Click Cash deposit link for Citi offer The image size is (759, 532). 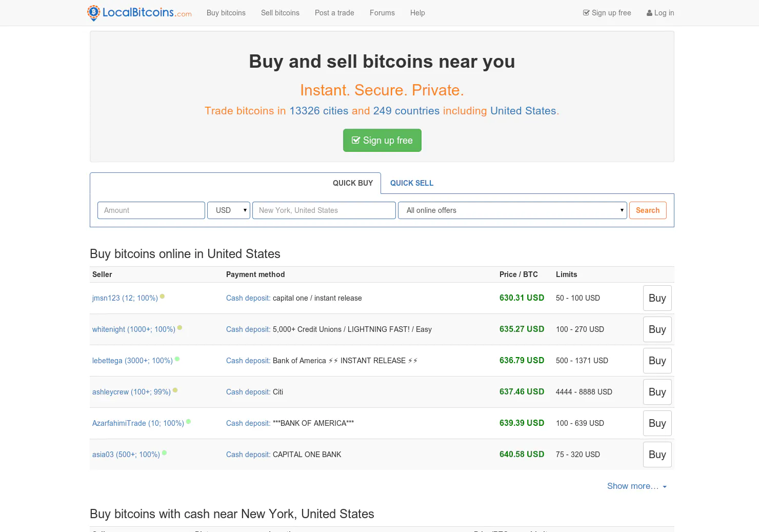pos(248,392)
